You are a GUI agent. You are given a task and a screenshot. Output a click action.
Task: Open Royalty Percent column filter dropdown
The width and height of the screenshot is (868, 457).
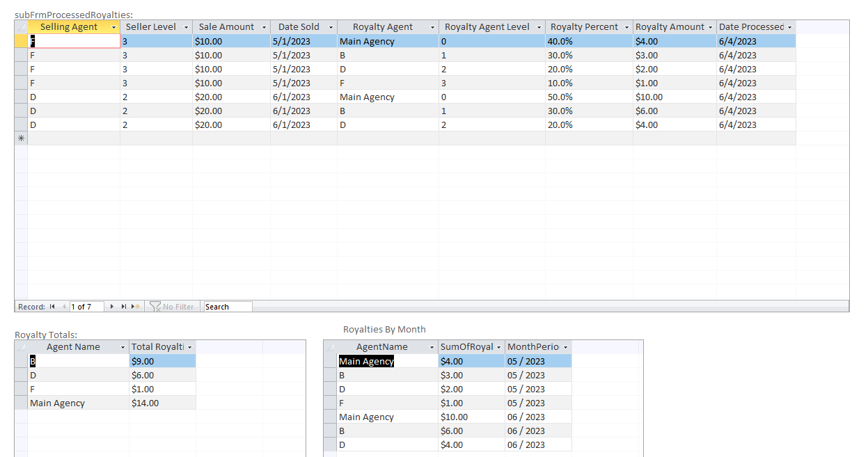626,27
